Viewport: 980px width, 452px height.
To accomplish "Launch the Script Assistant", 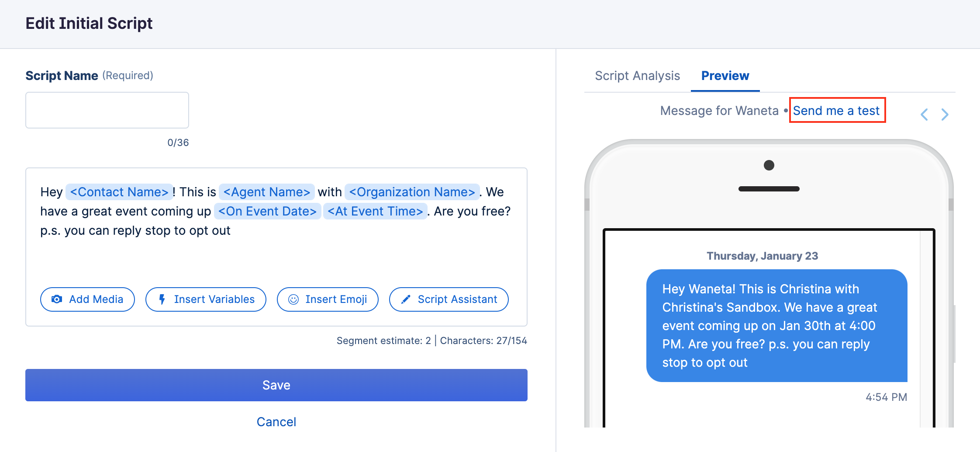I will pos(449,299).
